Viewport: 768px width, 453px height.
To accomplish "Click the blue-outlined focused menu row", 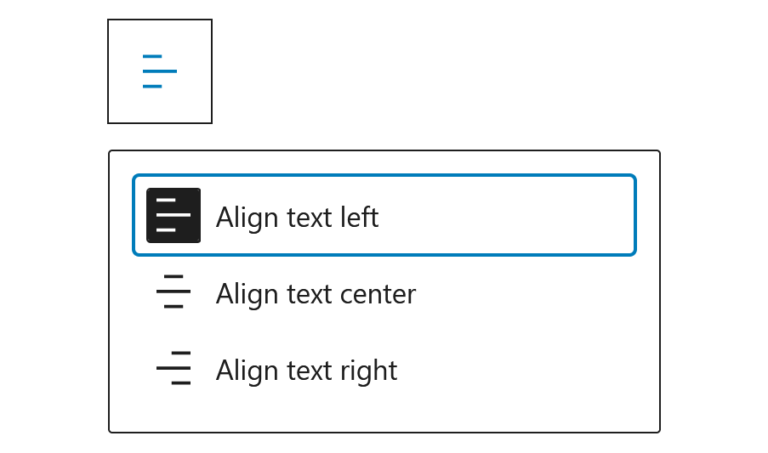I will coord(384,215).
